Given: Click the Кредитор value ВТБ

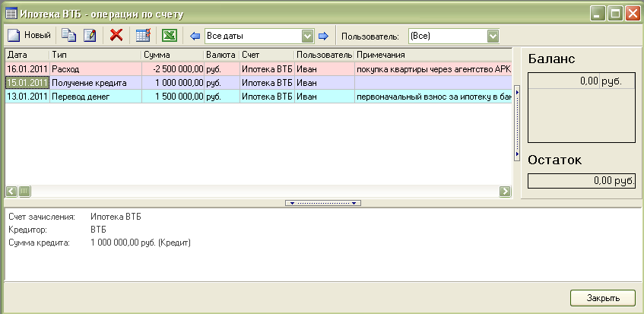Looking at the screenshot, I should click(x=99, y=230).
